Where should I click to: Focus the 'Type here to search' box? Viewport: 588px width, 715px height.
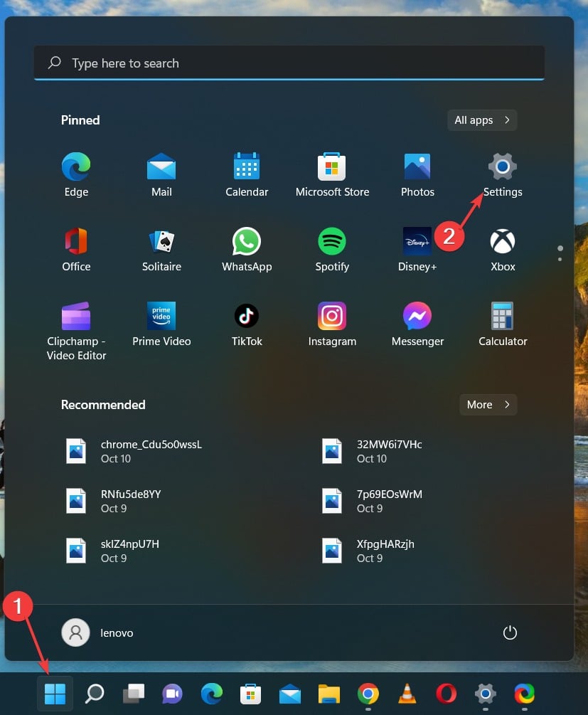point(289,63)
